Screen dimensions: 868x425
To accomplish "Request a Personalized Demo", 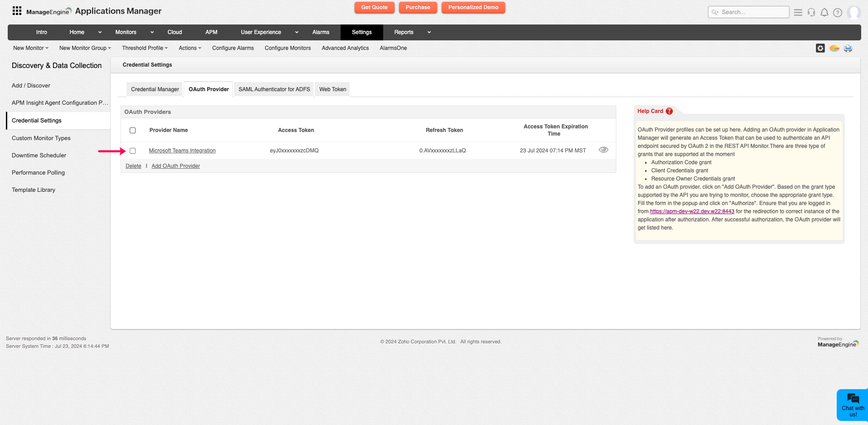I will click(473, 7).
